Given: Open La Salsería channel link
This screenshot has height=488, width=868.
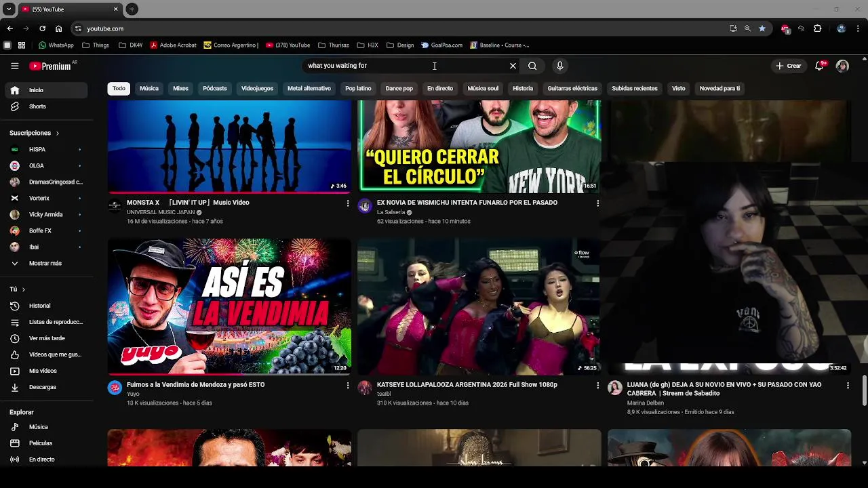Looking at the screenshot, I should pos(391,212).
